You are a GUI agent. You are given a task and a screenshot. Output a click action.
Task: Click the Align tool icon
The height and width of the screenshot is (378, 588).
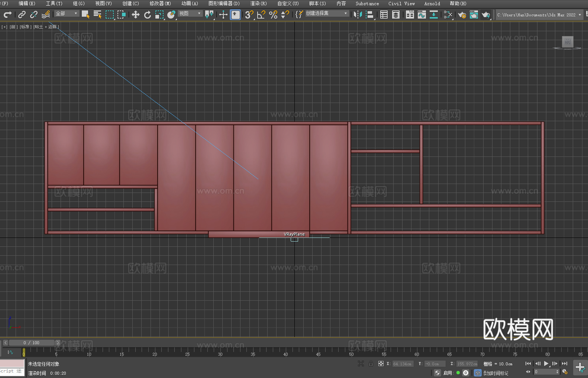pos(370,14)
